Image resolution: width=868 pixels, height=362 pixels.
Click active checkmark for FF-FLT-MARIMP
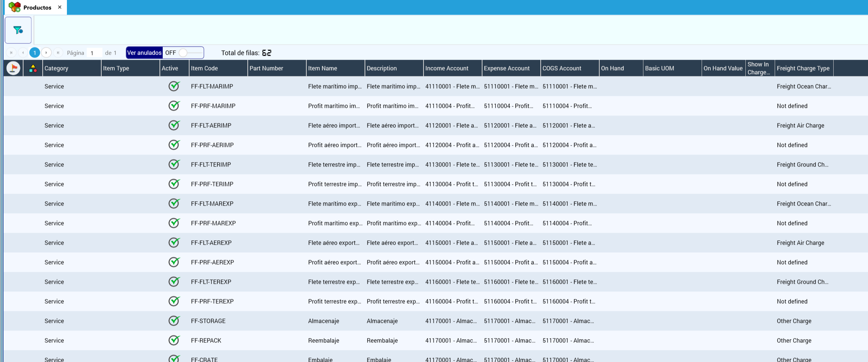coord(174,86)
